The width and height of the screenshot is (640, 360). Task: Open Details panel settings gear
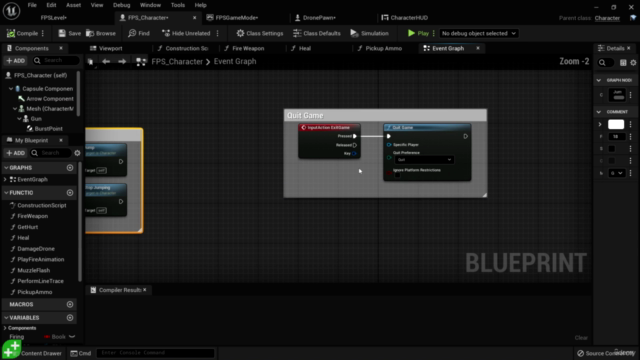(633, 63)
